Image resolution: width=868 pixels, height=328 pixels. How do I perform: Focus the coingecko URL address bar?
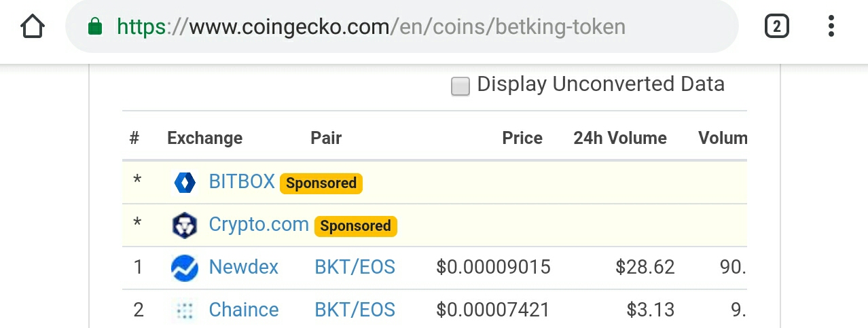click(401, 26)
